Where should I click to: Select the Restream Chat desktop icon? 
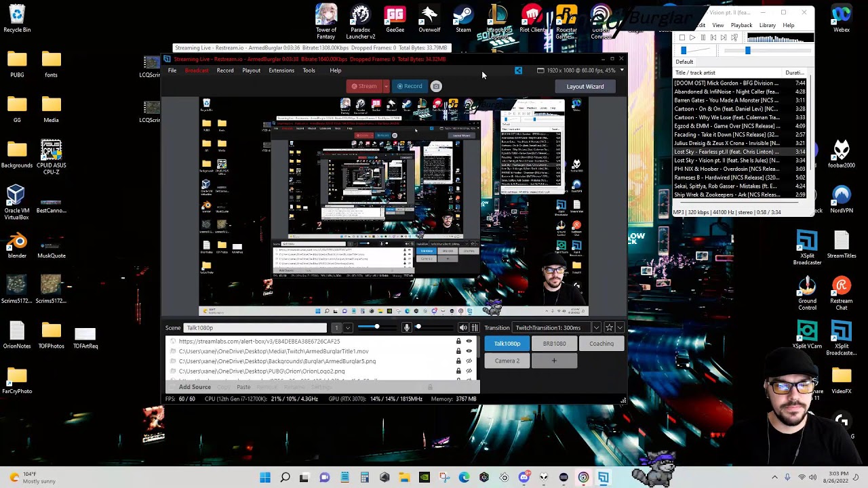pos(842,293)
